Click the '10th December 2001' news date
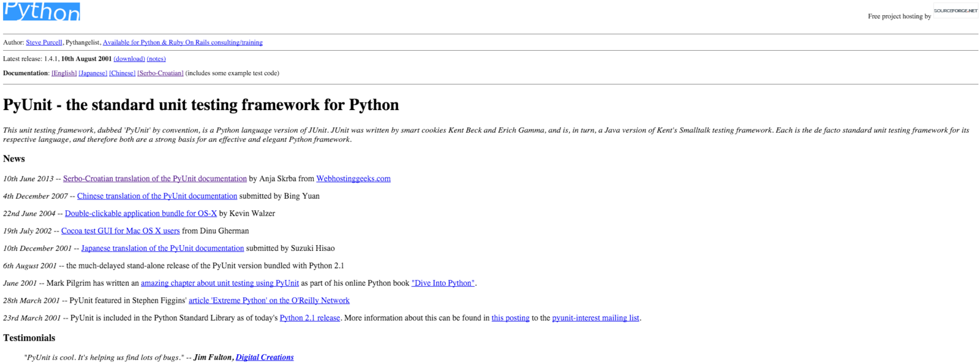This screenshot has height=364, width=980. [37, 248]
